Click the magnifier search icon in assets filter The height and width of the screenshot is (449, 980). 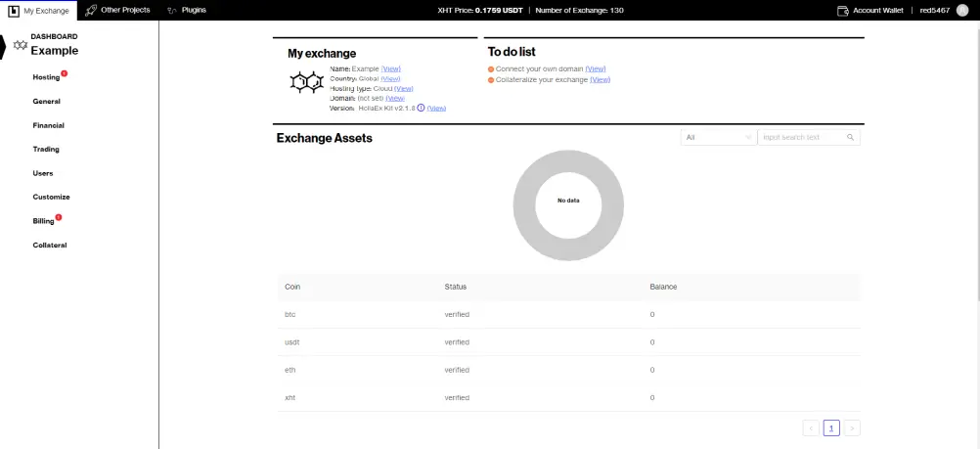(850, 137)
